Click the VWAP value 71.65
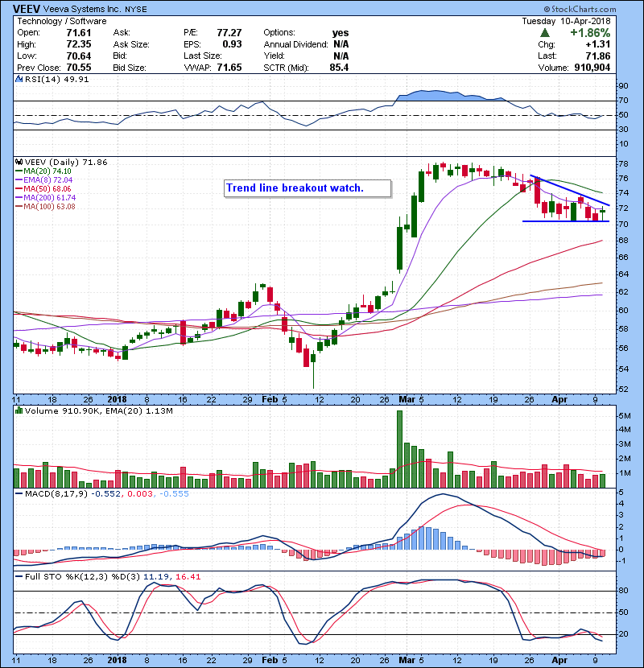The image size is (644, 668). click(229, 68)
